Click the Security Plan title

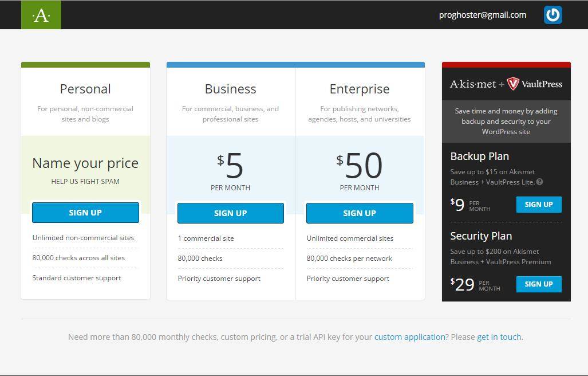click(x=481, y=236)
